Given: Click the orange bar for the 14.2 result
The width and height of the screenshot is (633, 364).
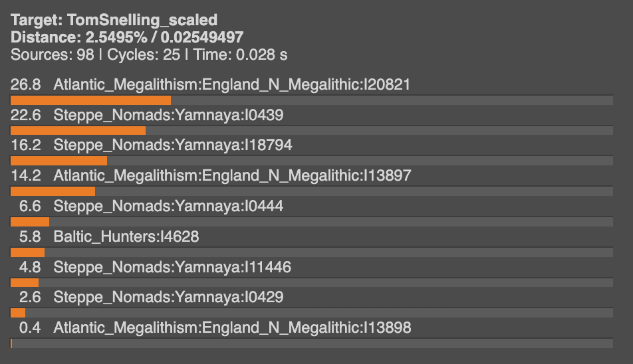Looking at the screenshot, I should [x=53, y=191].
